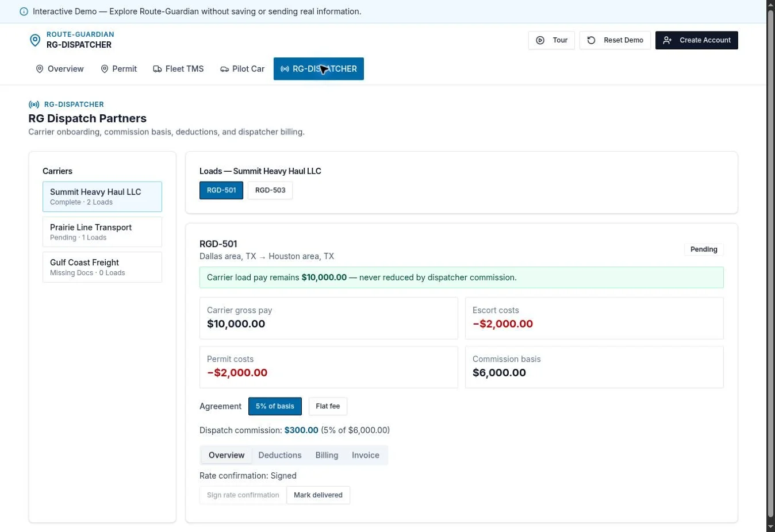
Task: Open the Billing sub-tab
Action: [x=327, y=455]
